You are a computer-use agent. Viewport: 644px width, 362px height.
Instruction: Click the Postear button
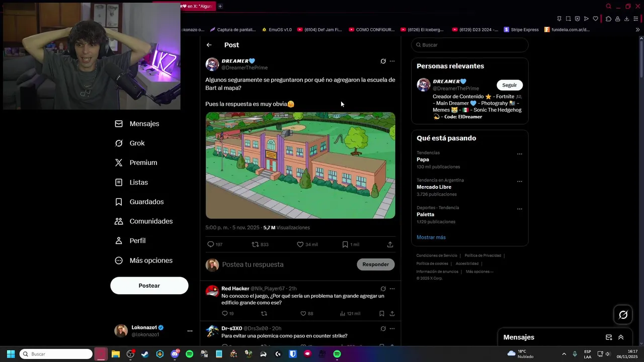coord(149,286)
